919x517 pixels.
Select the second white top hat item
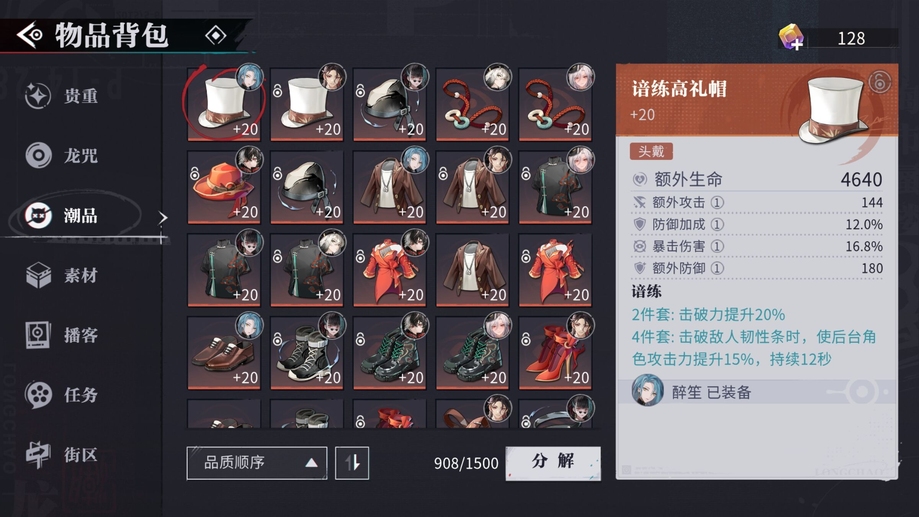coord(307,104)
